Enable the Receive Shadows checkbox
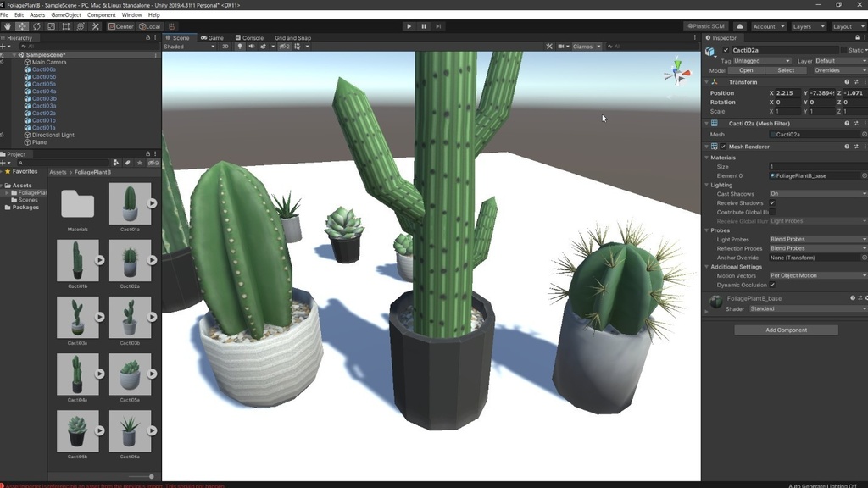 point(772,203)
